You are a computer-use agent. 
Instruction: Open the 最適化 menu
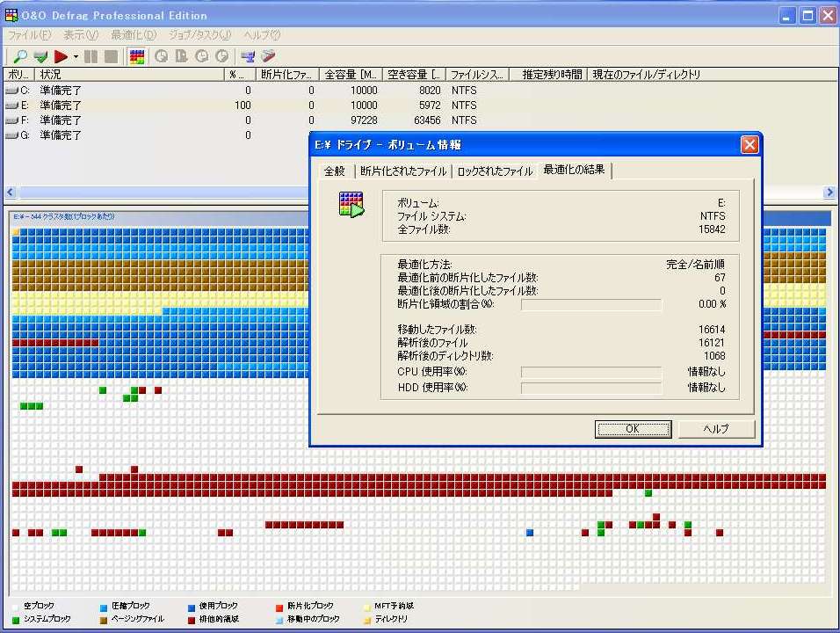click(134, 35)
